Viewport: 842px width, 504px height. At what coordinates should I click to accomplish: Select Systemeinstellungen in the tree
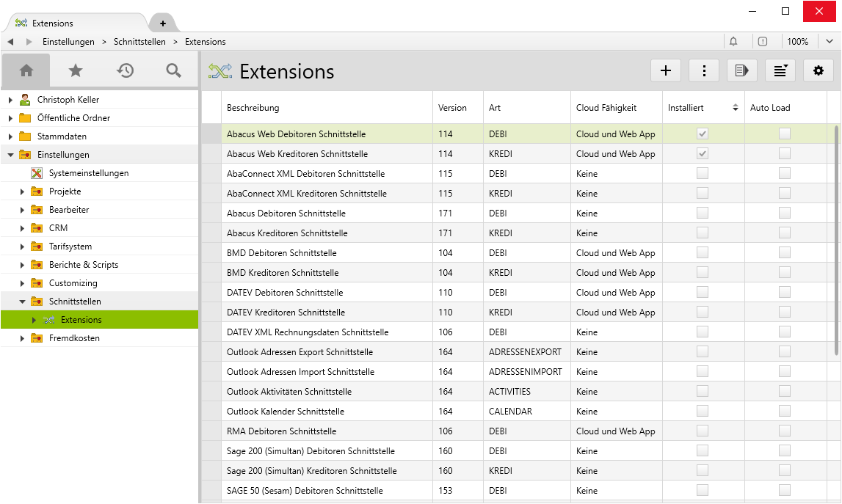click(88, 173)
